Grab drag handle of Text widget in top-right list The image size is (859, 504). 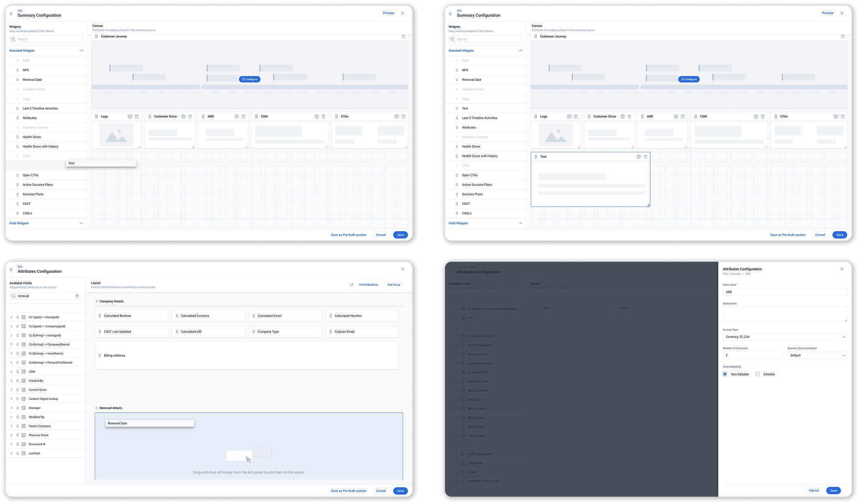tap(457, 109)
